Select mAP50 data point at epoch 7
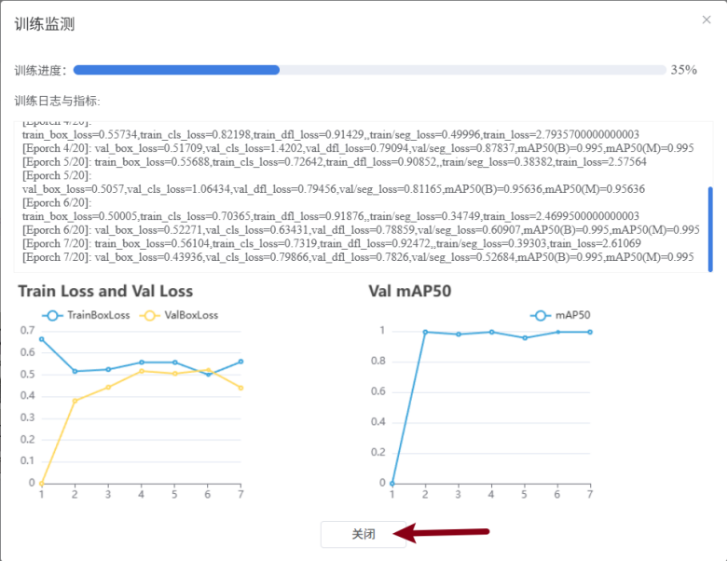This screenshot has width=728, height=561. pyautogui.click(x=589, y=332)
